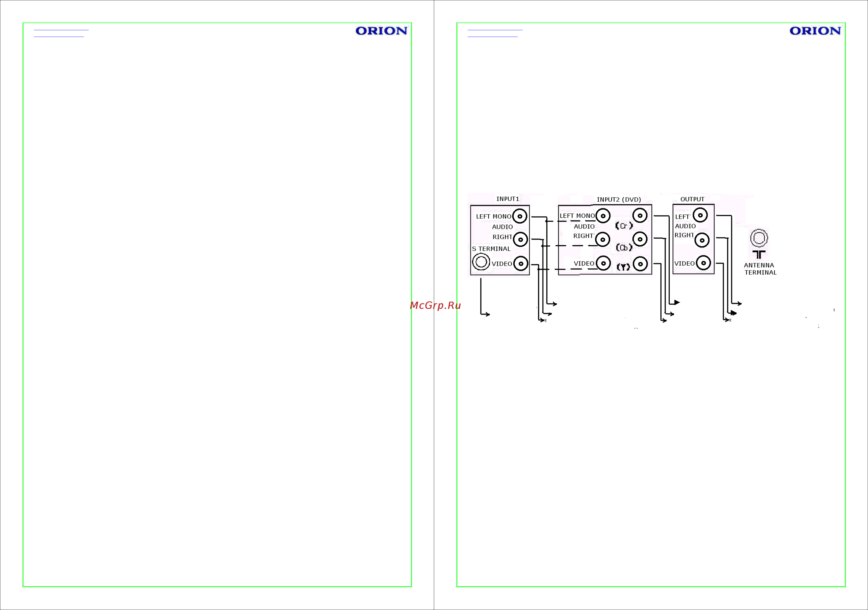The height and width of the screenshot is (610, 868).
Task: Click the 'INPUT2 (DVD)' heading text
Action: [x=619, y=200]
